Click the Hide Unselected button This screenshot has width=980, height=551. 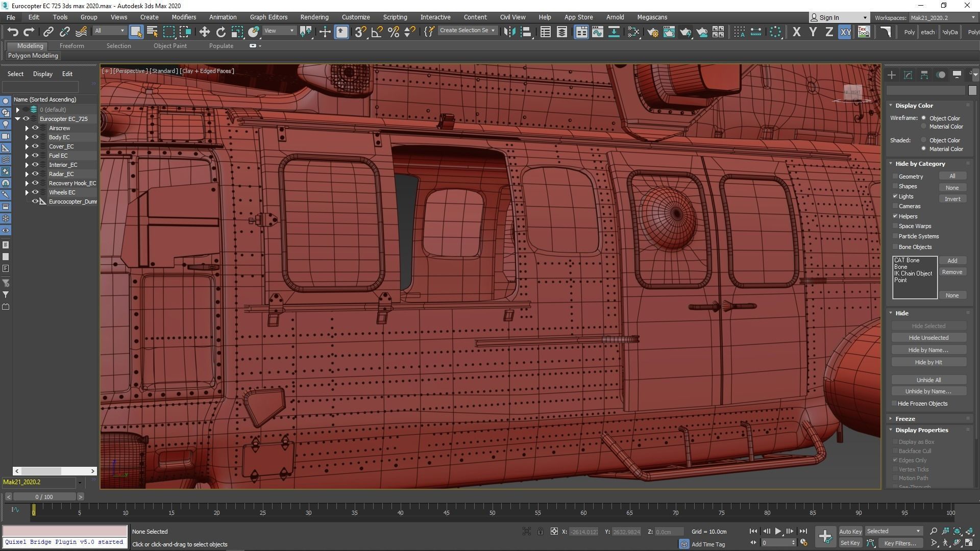[x=928, y=338]
